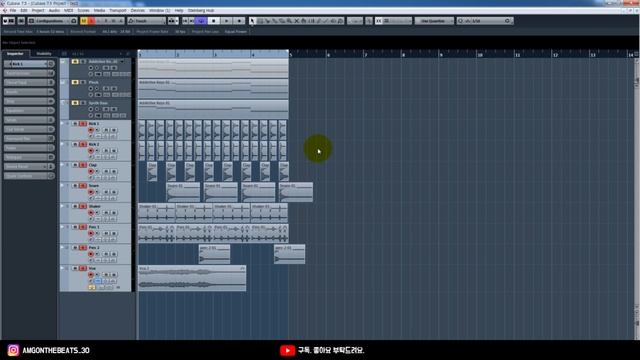Click bar 8 in the ruler

(x=403, y=54)
